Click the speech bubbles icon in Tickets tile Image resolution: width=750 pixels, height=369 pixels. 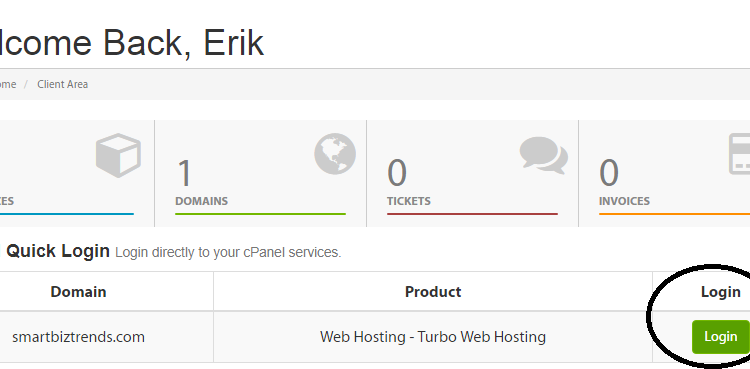(x=544, y=155)
